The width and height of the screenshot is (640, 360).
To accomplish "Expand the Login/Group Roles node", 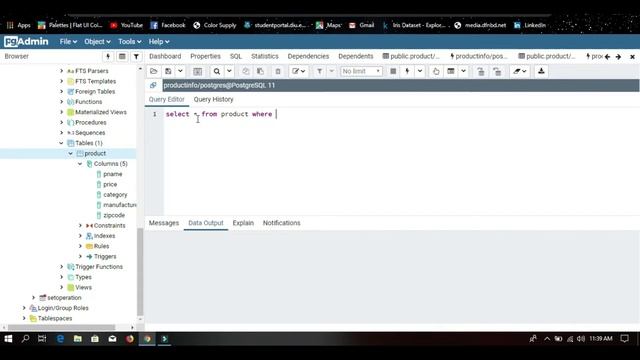I will tap(24, 308).
